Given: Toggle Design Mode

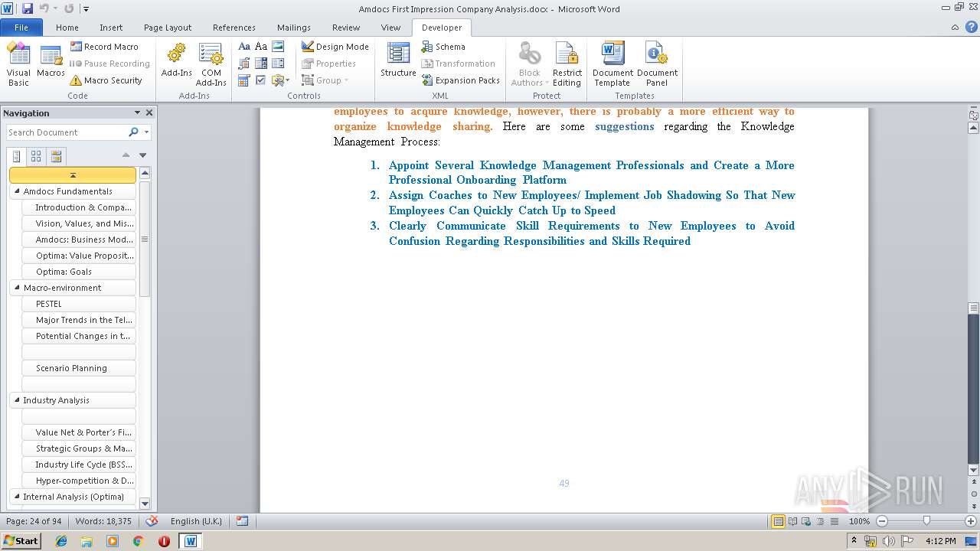Looking at the screenshot, I should point(335,47).
